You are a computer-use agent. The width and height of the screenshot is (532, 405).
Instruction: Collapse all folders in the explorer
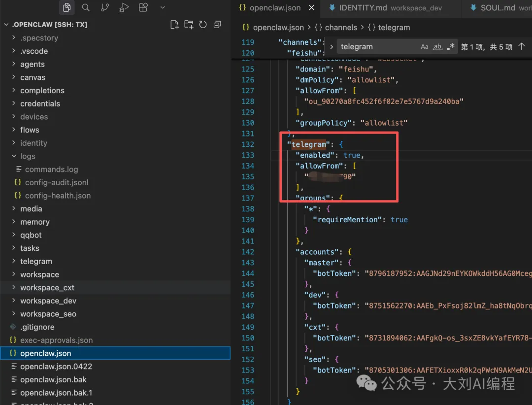point(217,25)
